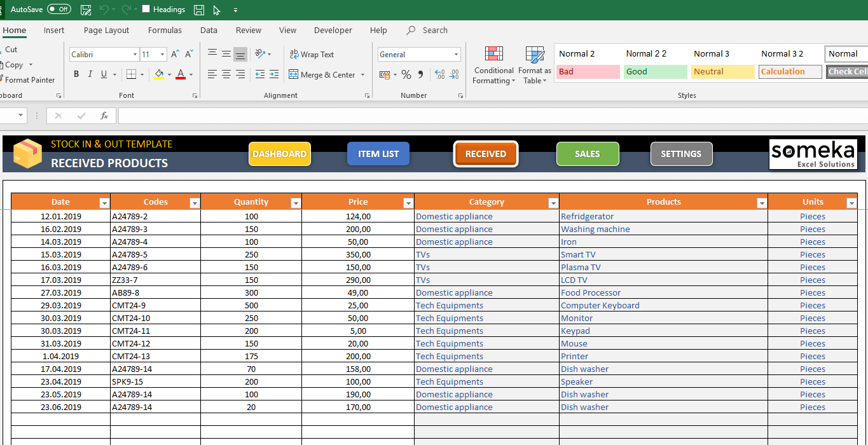Click the Increase Decimal icon
The image size is (868, 445).
tap(439, 74)
